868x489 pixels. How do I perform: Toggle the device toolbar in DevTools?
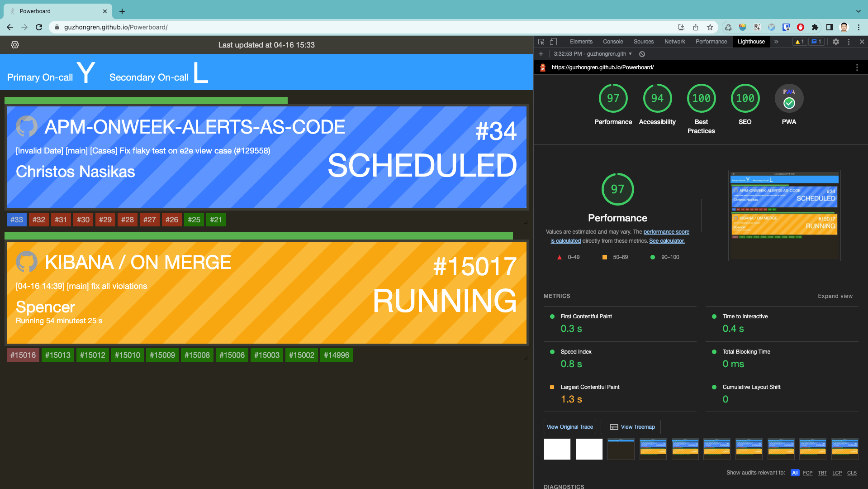point(553,42)
